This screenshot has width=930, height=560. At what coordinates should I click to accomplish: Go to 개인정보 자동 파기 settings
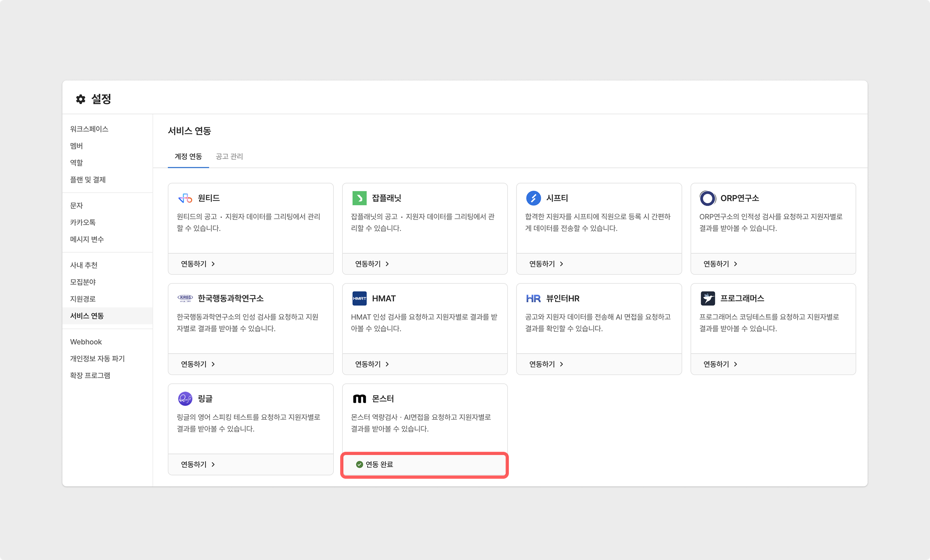[97, 359]
